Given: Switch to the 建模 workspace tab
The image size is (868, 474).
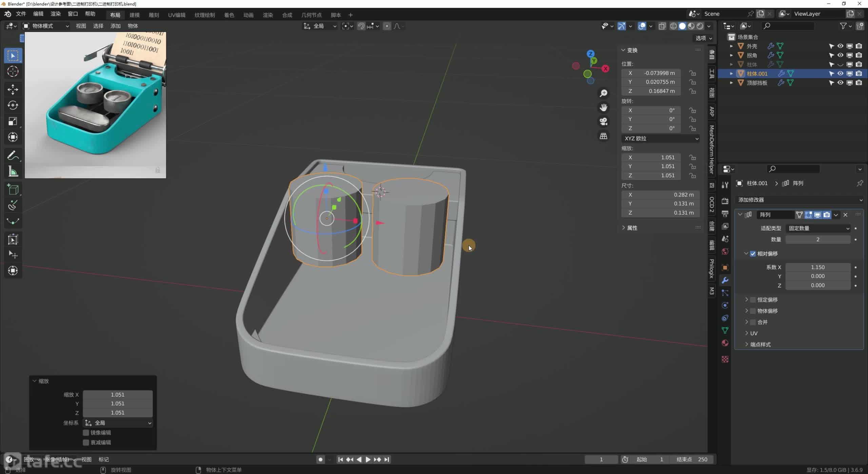Looking at the screenshot, I should 135,15.
